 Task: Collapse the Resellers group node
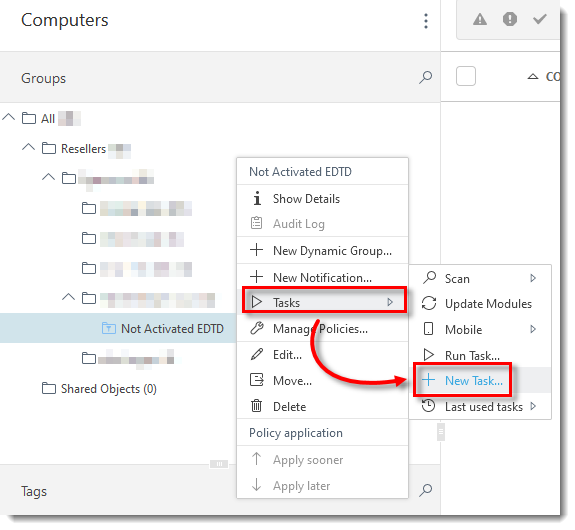(x=29, y=148)
